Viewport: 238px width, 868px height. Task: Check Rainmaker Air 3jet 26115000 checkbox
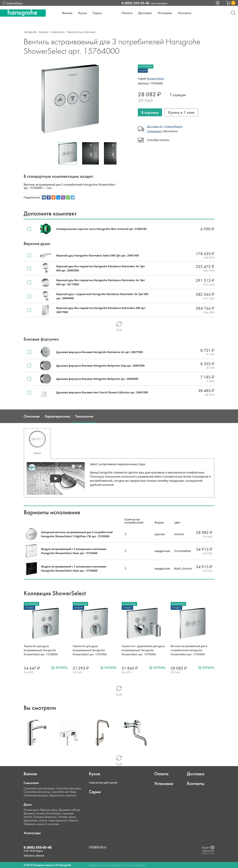29,282
